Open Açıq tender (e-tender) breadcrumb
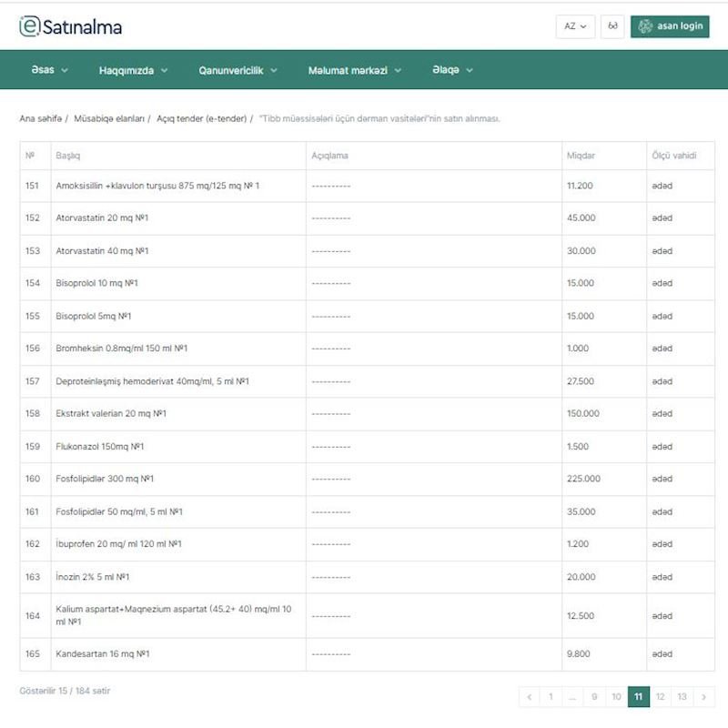The image size is (728, 728). tap(202, 118)
